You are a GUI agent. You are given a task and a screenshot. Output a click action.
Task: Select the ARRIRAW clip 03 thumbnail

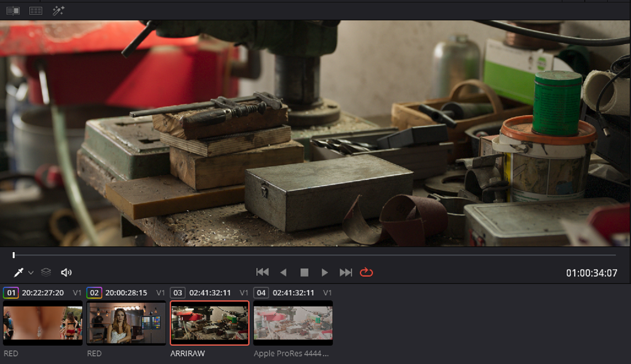pyautogui.click(x=210, y=323)
